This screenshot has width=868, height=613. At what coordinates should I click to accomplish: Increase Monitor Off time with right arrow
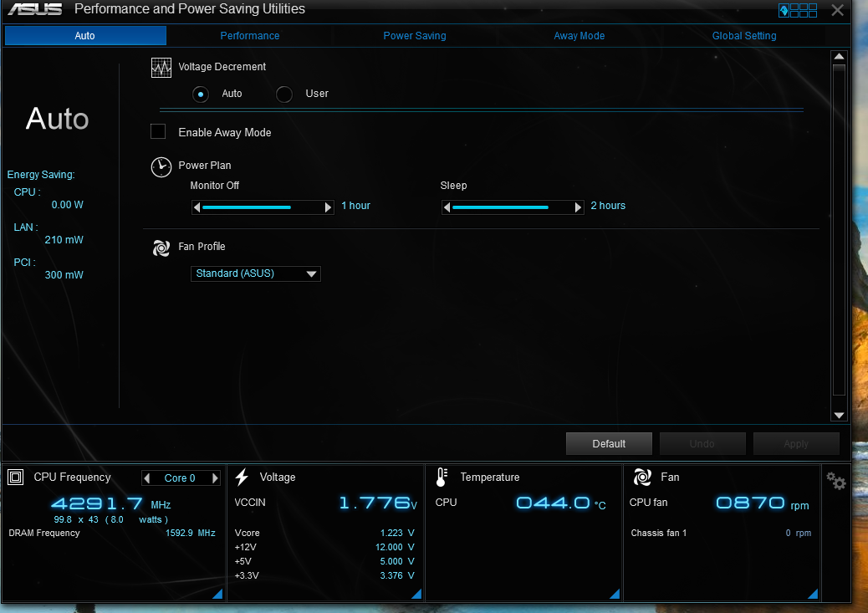(x=329, y=207)
